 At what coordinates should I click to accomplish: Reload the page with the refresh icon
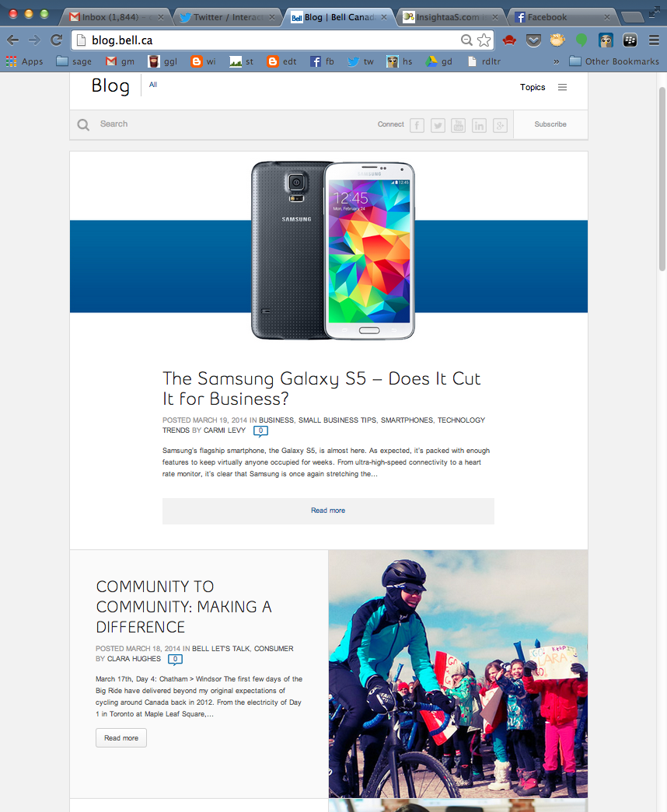[57, 40]
